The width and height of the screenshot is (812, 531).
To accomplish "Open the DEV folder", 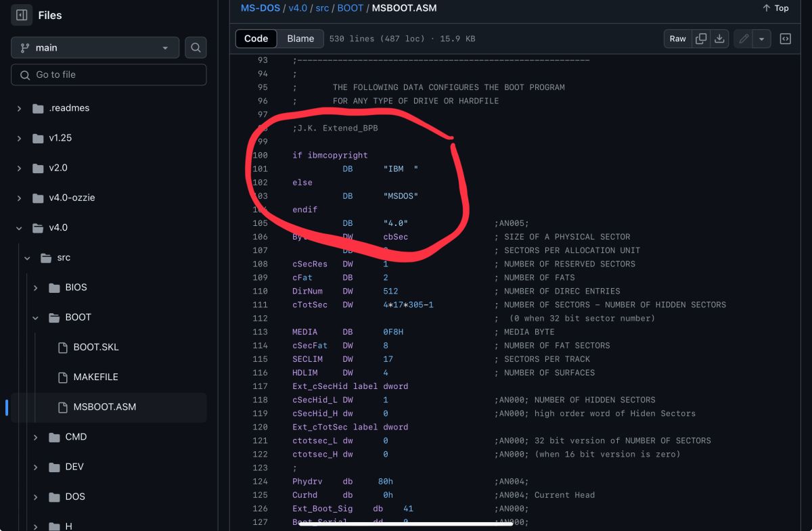I will coord(74,467).
